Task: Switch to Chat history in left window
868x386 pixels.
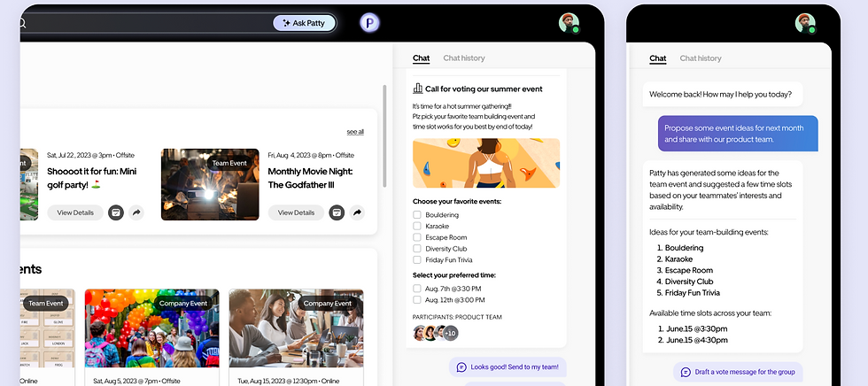Action: [464, 58]
